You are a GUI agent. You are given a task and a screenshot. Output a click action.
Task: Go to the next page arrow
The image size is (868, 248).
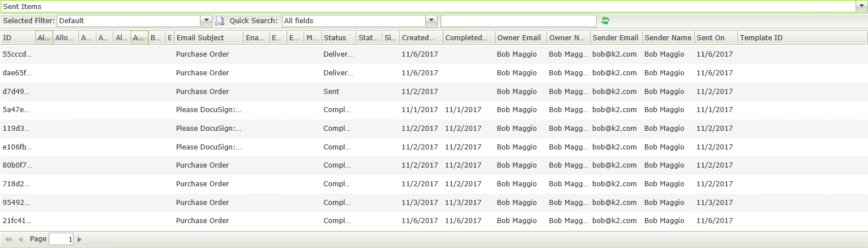coord(80,240)
